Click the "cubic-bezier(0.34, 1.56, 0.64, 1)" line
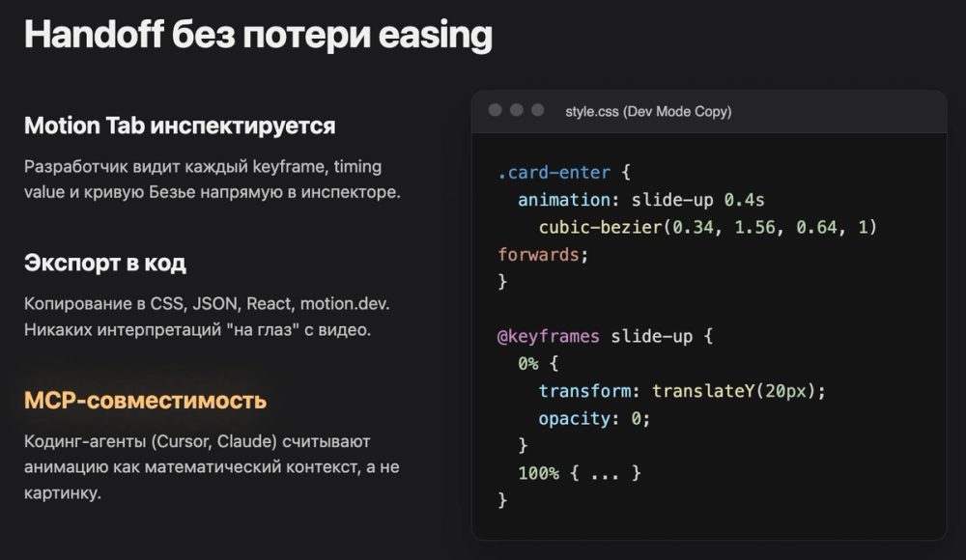Viewport: 966px width, 560px height. click(707, 227)
